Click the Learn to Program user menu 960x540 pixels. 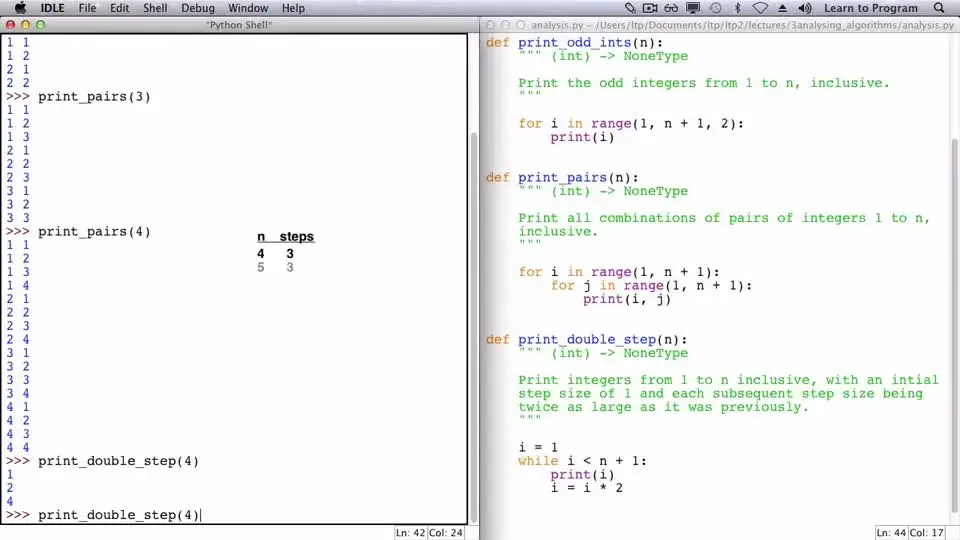pyautogui.click(x=871, y=8)
